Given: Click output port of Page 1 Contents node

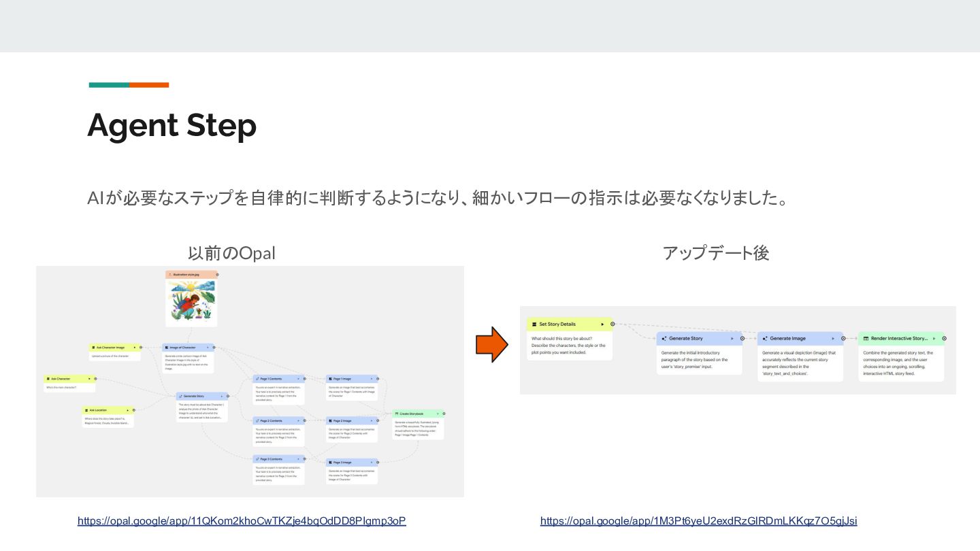Looking at the screenshot, I should pyautogui.click(x=305, y=379).
